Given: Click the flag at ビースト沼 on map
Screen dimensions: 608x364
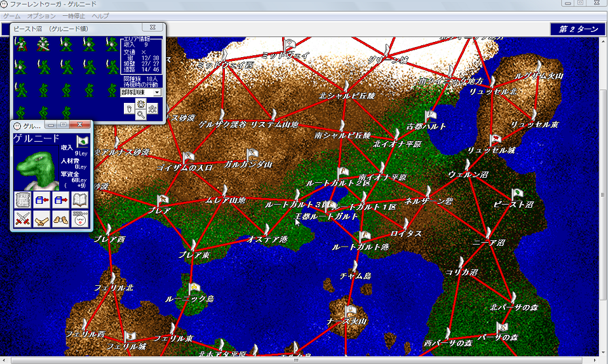Looking at the screenshot, I should (517, 194).
